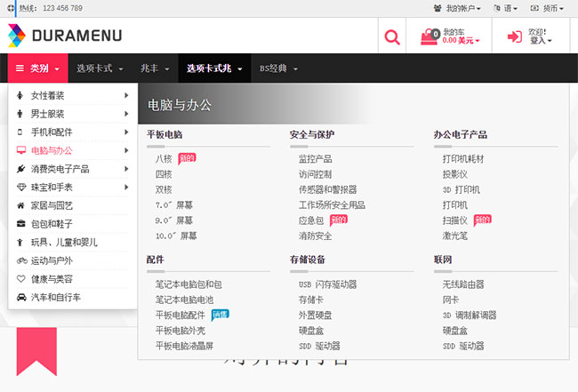Expand the 男士服装 submenu arrow
This screenshot has width=578, height=392.
tap(127, 114)
